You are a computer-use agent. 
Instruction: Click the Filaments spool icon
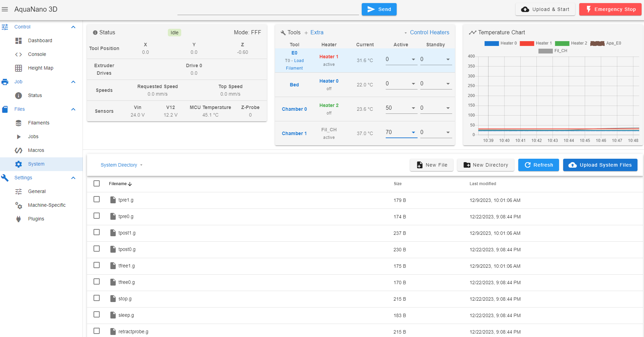click(18, 123)
